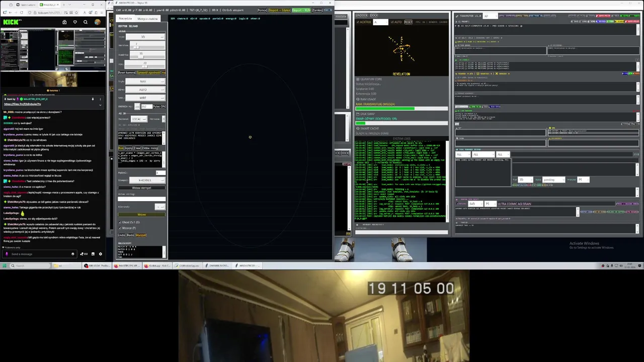Switch to the Narzędzia tab
Screen dimensions: 644x362
point(125,19)
